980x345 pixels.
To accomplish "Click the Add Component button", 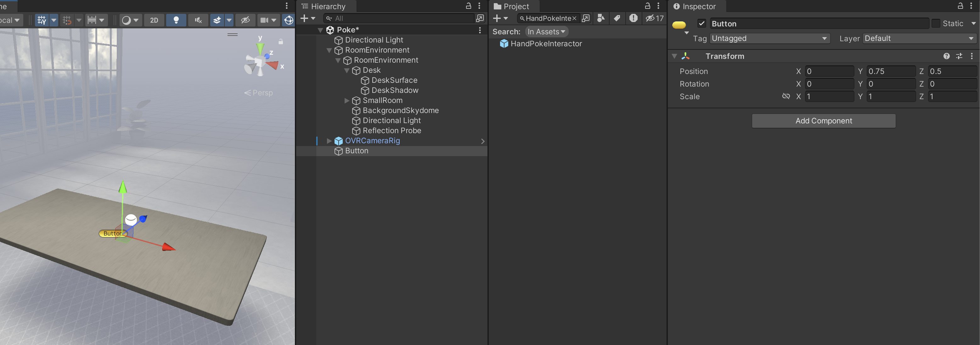I will coord(823,121).
